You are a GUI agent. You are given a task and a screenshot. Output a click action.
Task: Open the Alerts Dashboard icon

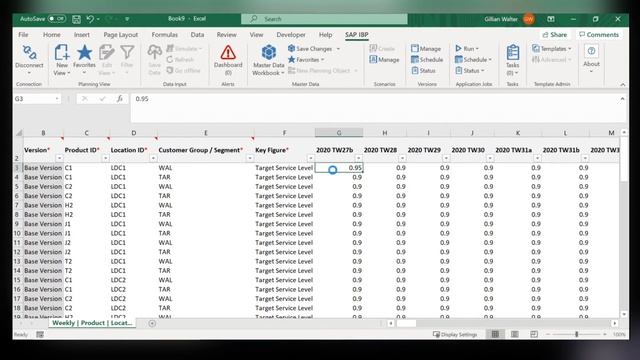pyautogui.click(x=228, y=53)
